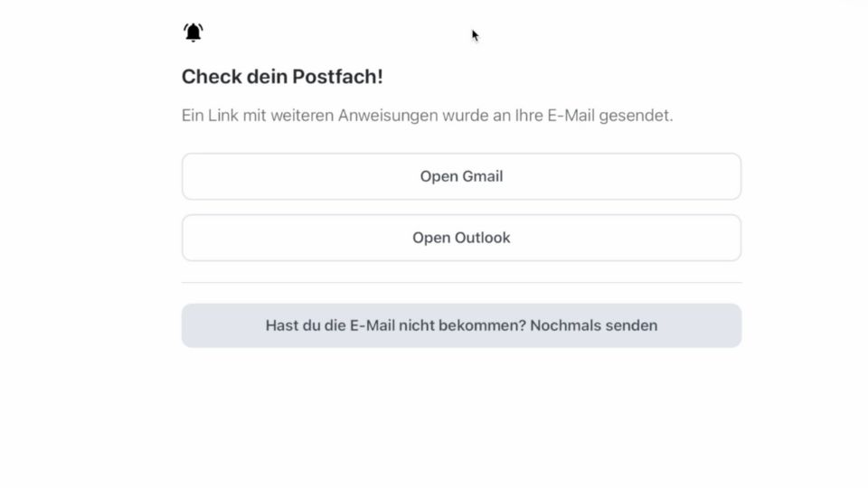Resend the email with Nochmals senden
The height and width of the screenshot is (488, 868).
[x=461, y=325]
